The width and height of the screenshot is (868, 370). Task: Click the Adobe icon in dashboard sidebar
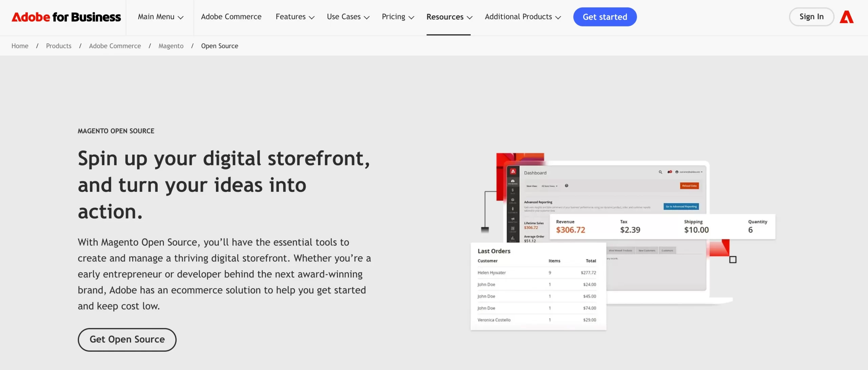point(513,171)
